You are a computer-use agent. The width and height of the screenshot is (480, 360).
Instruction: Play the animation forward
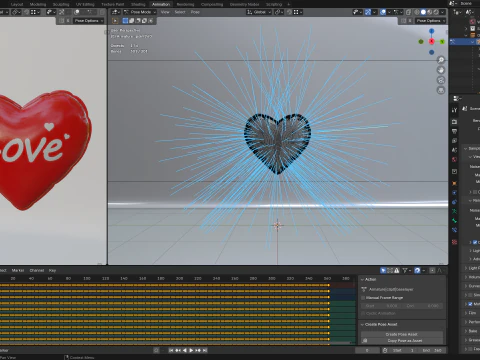pos(191,350)
